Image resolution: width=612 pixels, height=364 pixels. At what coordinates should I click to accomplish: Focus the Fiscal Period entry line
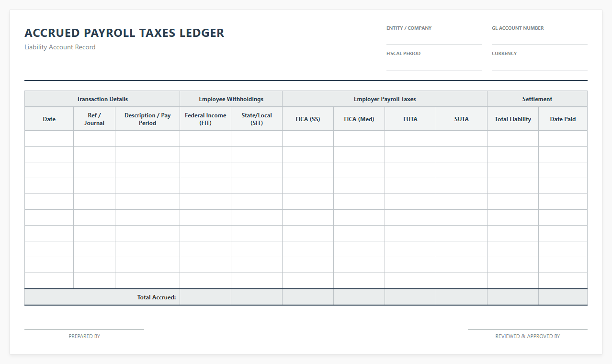click(x=434, y=65)
